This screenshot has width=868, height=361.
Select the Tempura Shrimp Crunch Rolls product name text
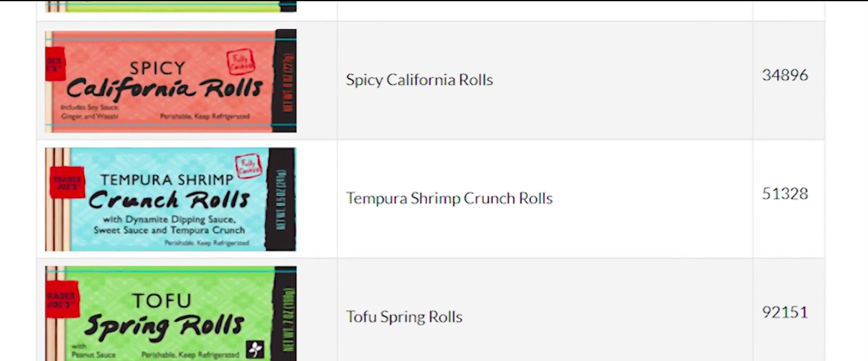[x=449, y=198]
